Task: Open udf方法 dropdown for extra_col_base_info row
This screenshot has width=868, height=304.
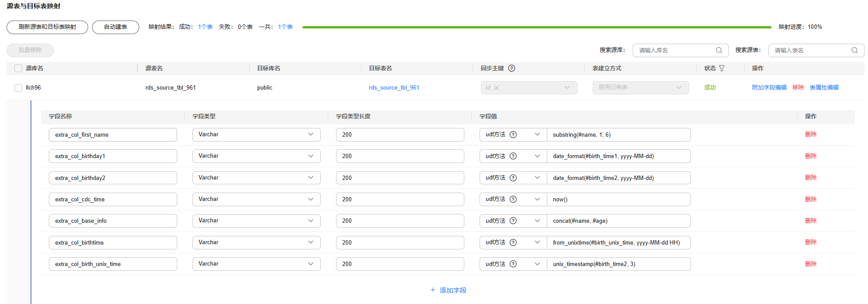Action: click(537, 221)
